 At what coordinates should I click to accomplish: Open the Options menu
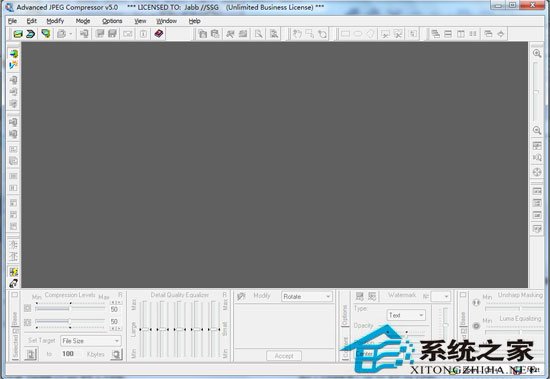[112, 21]
